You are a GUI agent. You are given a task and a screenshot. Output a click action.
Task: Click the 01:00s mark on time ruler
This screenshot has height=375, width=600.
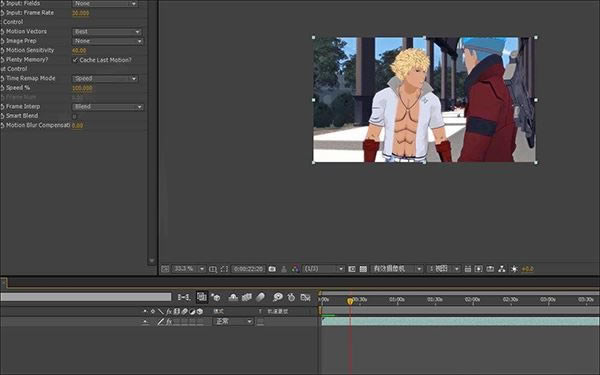point(397,300)
